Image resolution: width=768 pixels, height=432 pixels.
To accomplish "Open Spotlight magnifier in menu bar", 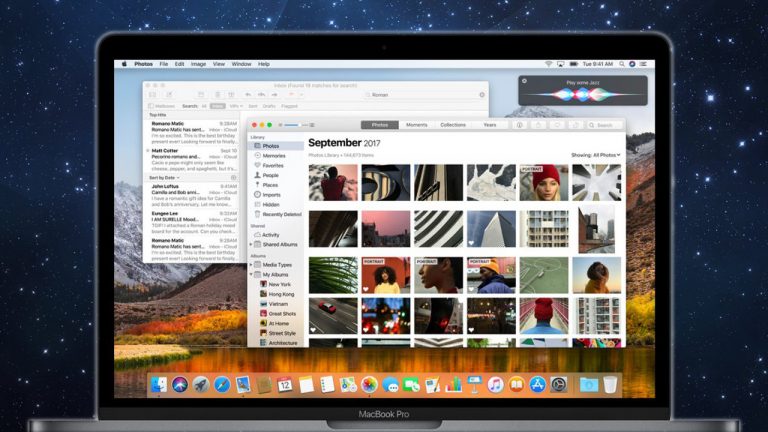I will [622, 64].
